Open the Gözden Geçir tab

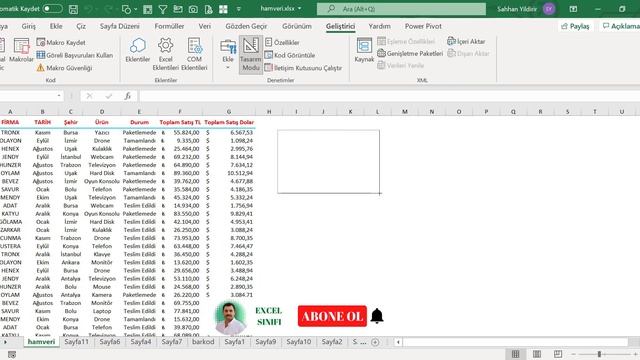(246, 26)
